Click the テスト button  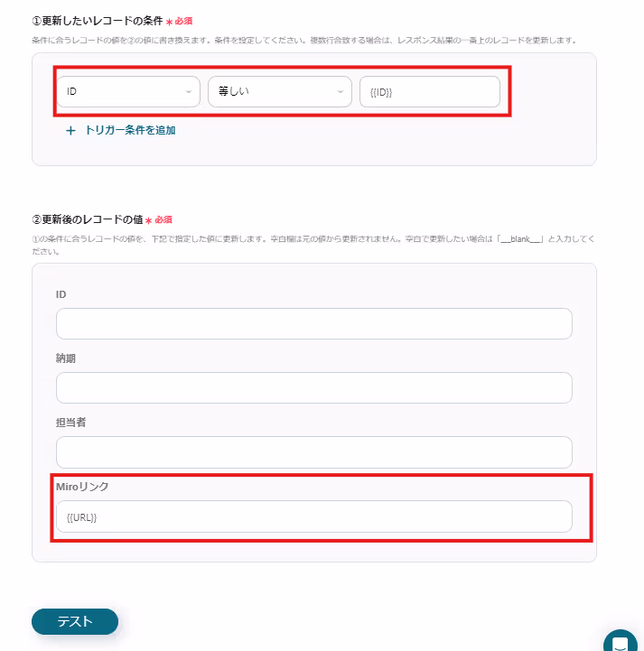tap(75, 621)
